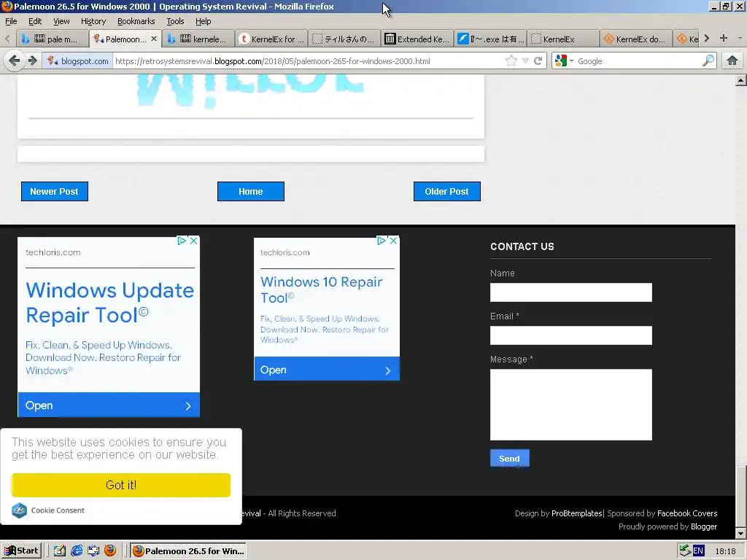The height and width of the screenshot is (560, 747).
Task: Submit the contact form with Send
Action: point(509,459)
